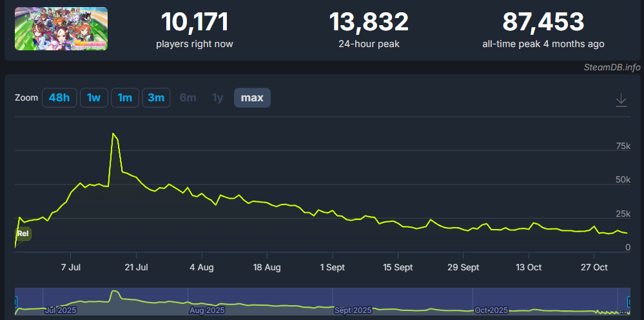This screenshot has width=644, height=320.
Task: Set zoom range to 1m
Action: click(x=125, y=98)
